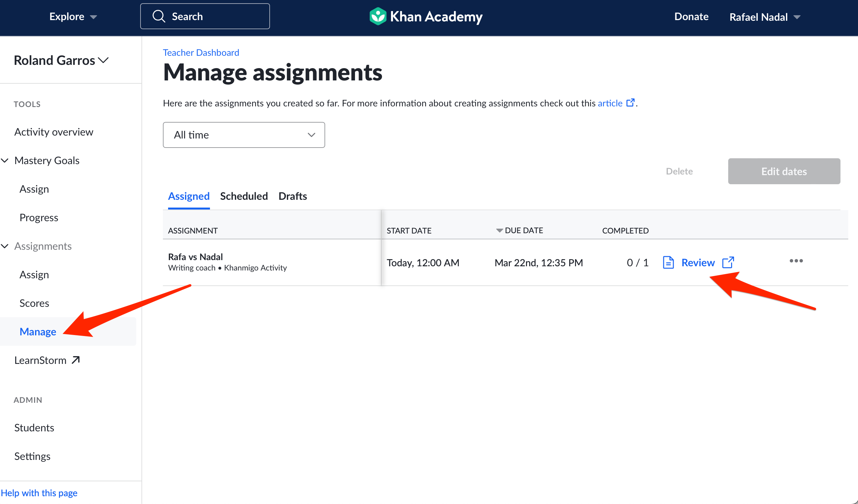Viewport: 858px width, 504px height.
Task: Click the Mar 22nd, 12:35 PM due date
Action: (539, 262)
